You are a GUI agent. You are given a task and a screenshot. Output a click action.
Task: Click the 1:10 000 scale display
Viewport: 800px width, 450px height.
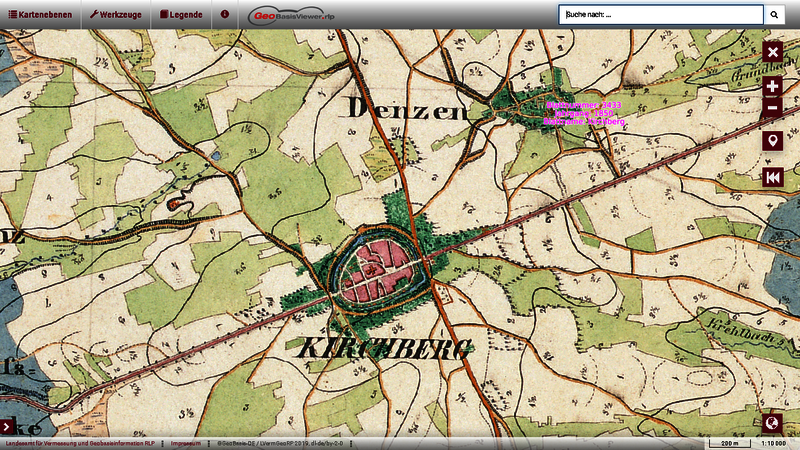point(773,443)
